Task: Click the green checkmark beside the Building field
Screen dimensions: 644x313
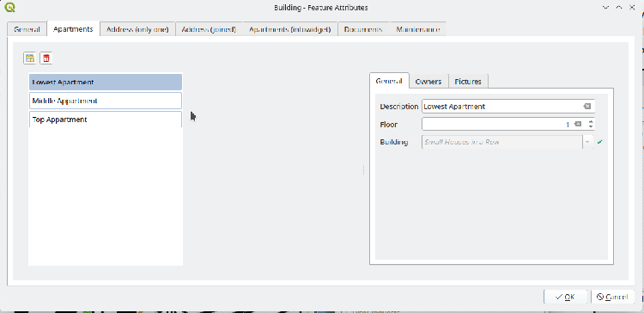Action: pos(599,142)
